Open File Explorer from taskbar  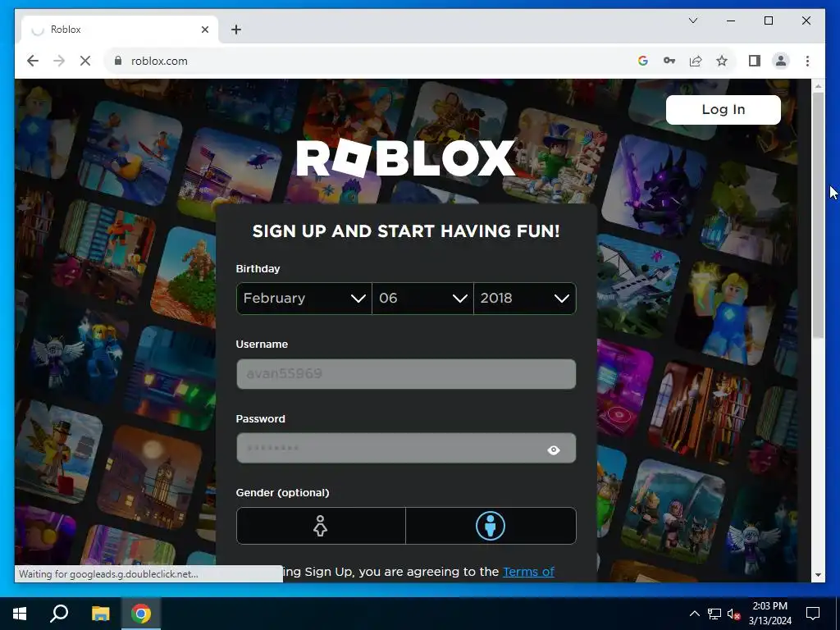pos(100,614)
